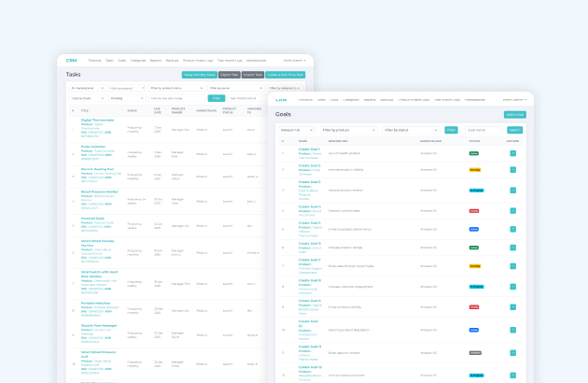Viewport: 588px width, 383px height.
Task: Open the Pulse Oximeter task link
Action: (93, 147)
